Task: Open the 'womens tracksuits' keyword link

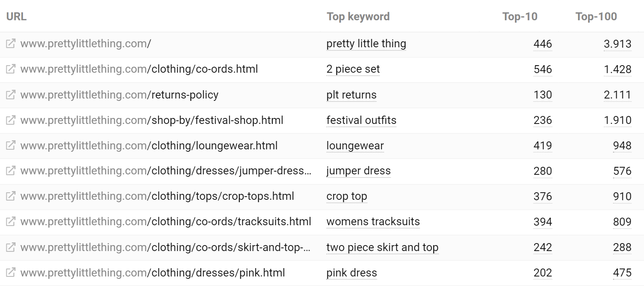Action: tap(373, 222)
